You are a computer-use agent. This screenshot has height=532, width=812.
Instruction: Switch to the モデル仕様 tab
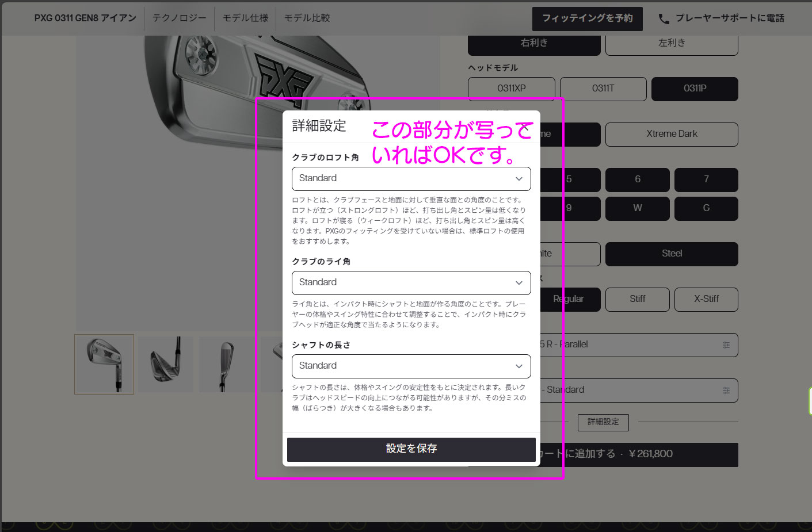coord(245,18)
